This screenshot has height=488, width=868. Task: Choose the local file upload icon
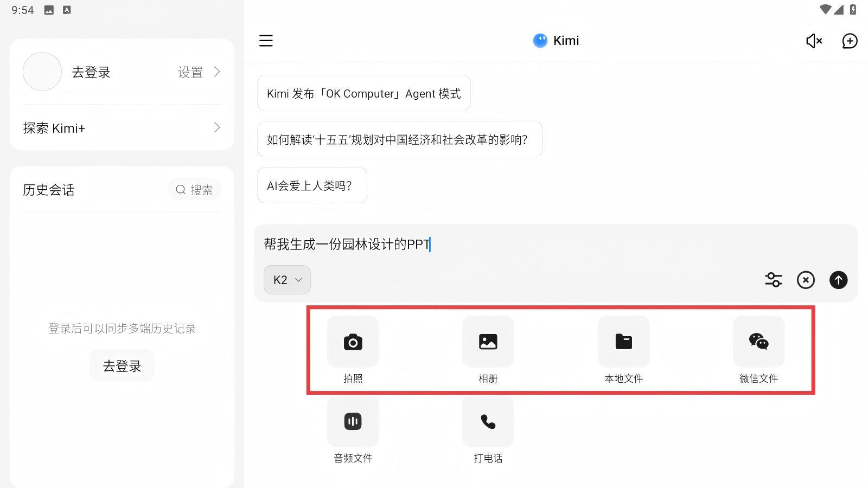pyautogui.click(x=623, y=342)
